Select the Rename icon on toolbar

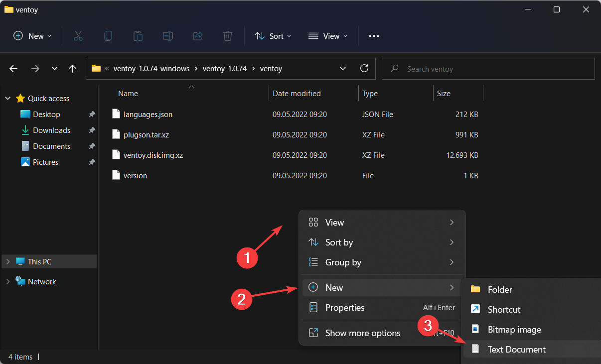167,35
